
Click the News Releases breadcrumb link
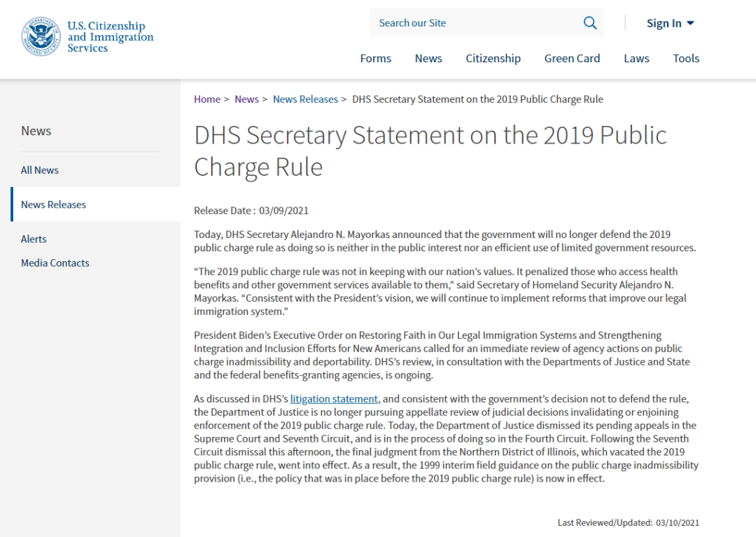pyautogui.click(x=305, y=99)
